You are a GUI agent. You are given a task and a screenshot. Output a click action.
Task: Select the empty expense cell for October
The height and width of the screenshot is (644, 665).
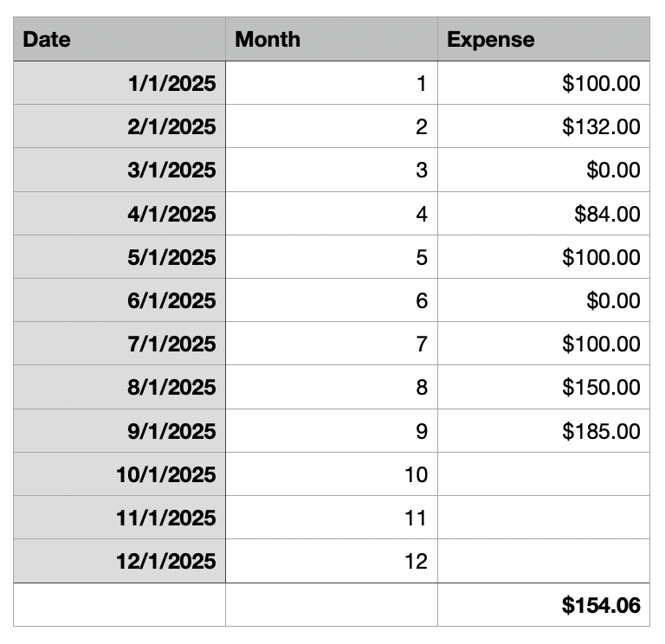pyautogui.click(x=544, y=474)
